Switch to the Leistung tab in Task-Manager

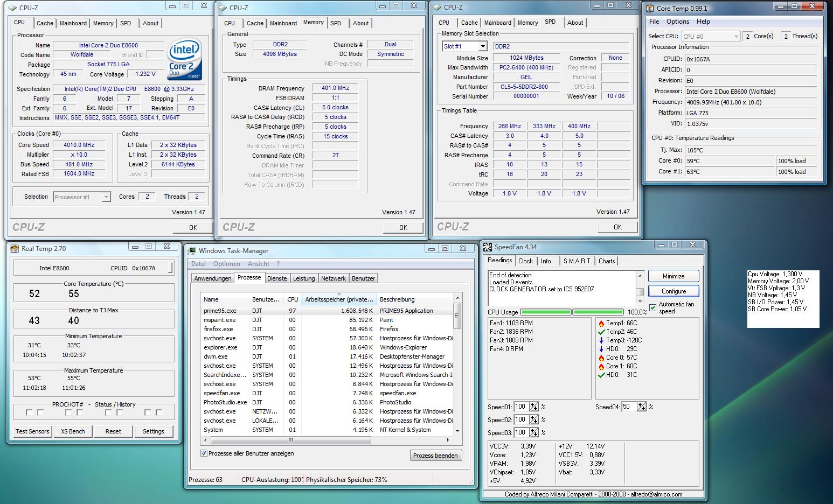coord(303,278)
